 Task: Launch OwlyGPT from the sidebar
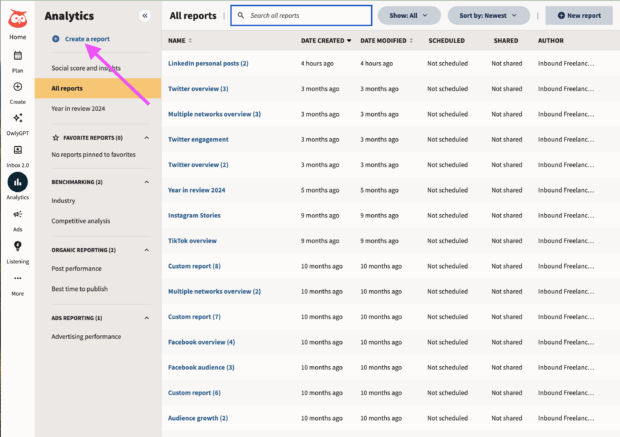17,118
